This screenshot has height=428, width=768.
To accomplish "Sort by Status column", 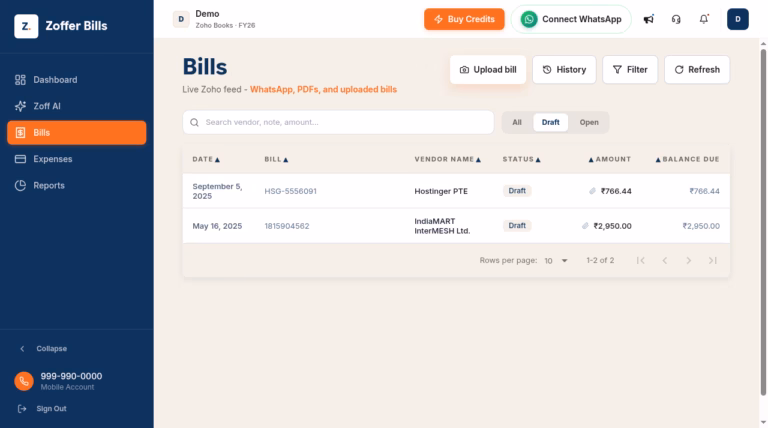I will 522,159.
